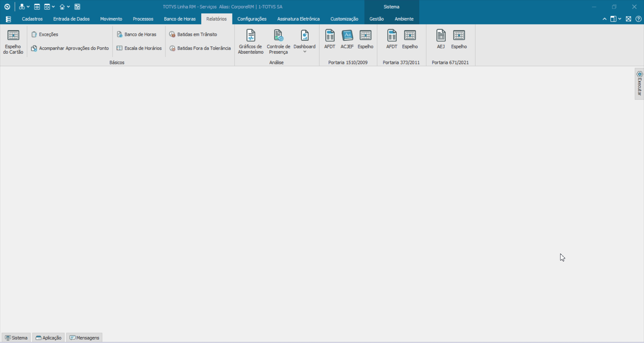This screenshot has width=644, height=343.
Task: Click the Sistema context tab header
Action: tap(391, 7)
